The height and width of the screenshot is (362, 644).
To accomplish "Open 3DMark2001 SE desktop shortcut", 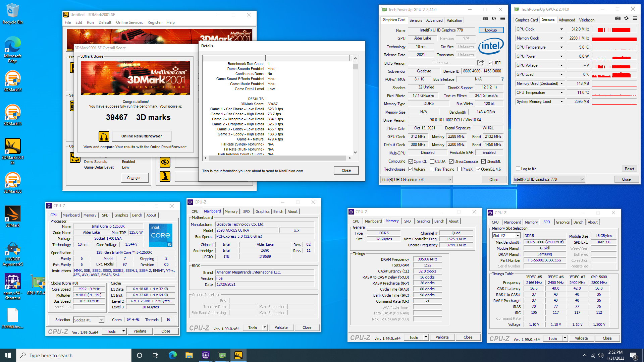I will tap(12, 151).
